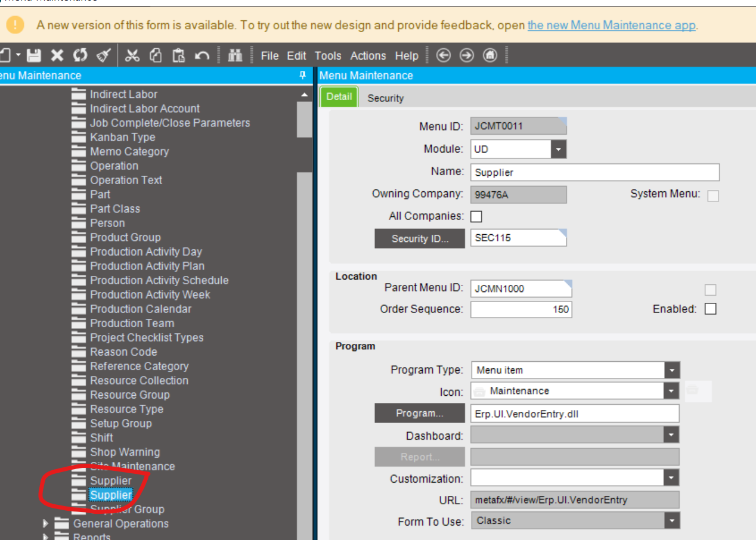Viewport: 756px width, 540px height.
Task: Switch to the Security tab
Action: point(385,98)
